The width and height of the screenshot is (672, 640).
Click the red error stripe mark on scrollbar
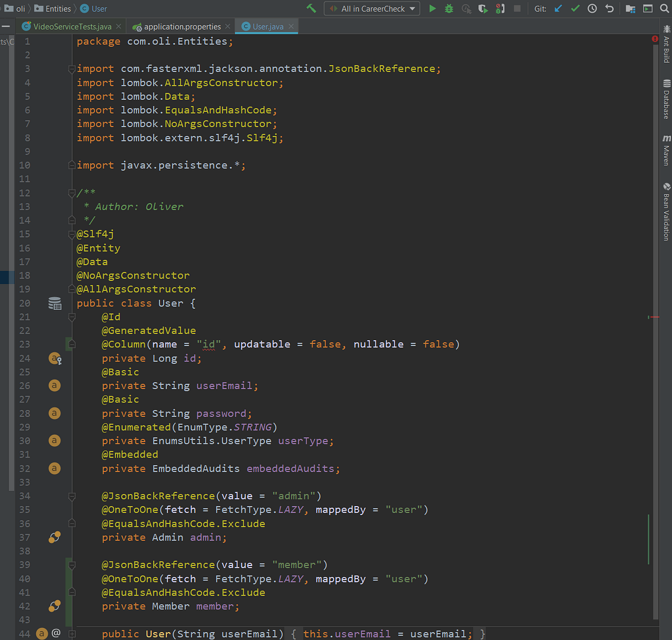tap(654, 317)
